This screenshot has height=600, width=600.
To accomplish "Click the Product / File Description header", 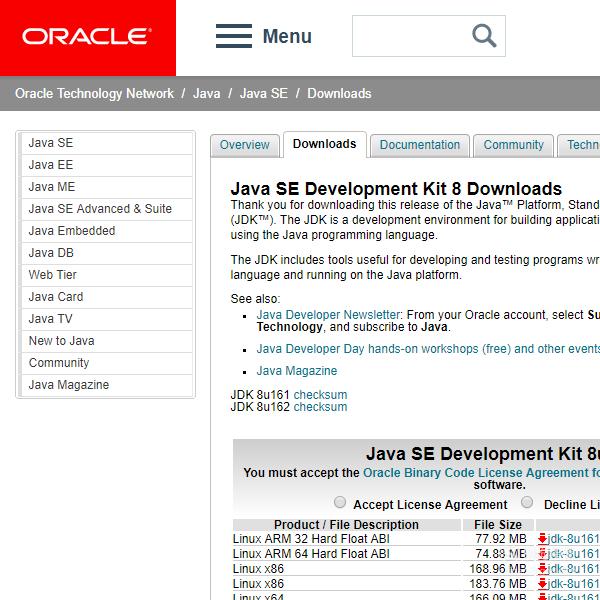I will (x=346, y=525).
